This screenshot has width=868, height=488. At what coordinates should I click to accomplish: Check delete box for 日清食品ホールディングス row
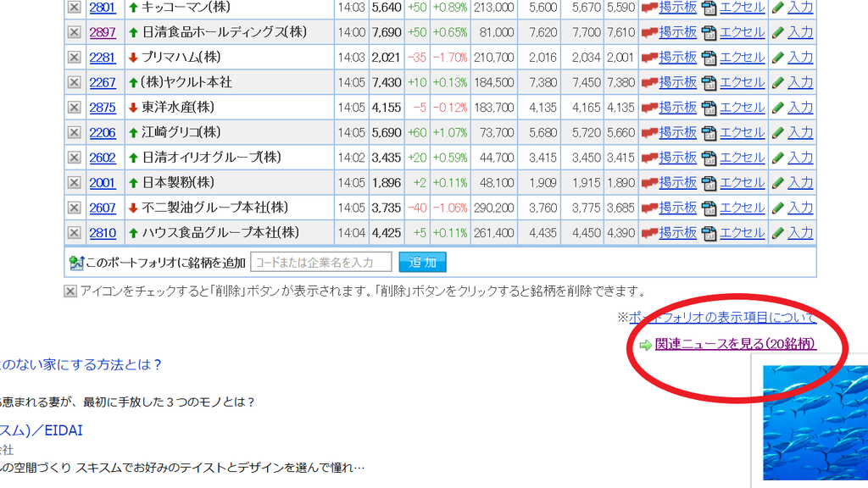pyautogui.click(x=75, y=32)
